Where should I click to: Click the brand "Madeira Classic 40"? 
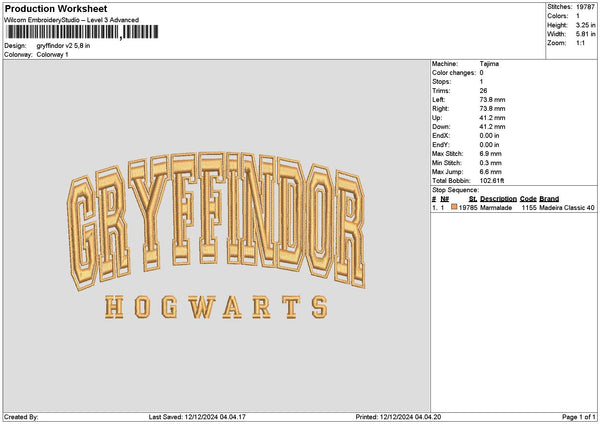coord(567,207)
